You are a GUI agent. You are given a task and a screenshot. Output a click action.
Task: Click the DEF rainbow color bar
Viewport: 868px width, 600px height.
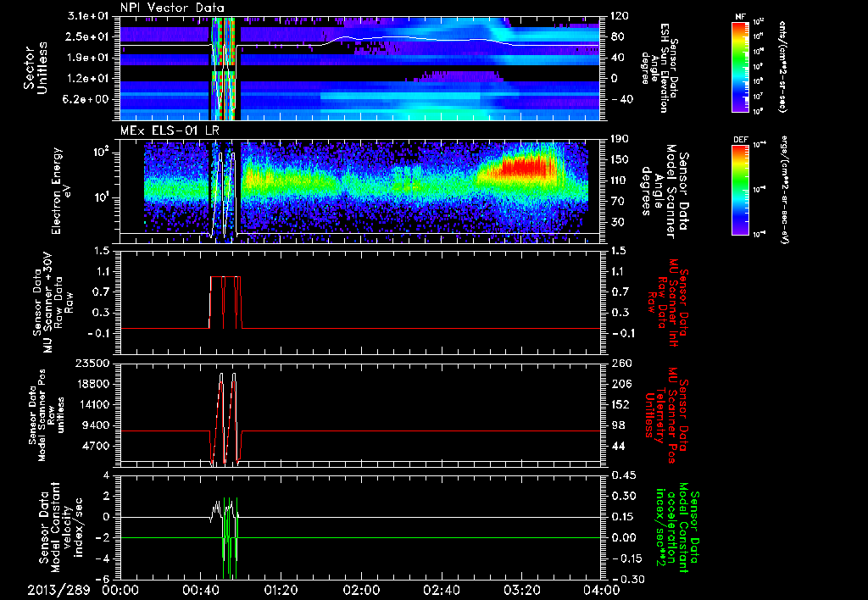tap(740, 190)
